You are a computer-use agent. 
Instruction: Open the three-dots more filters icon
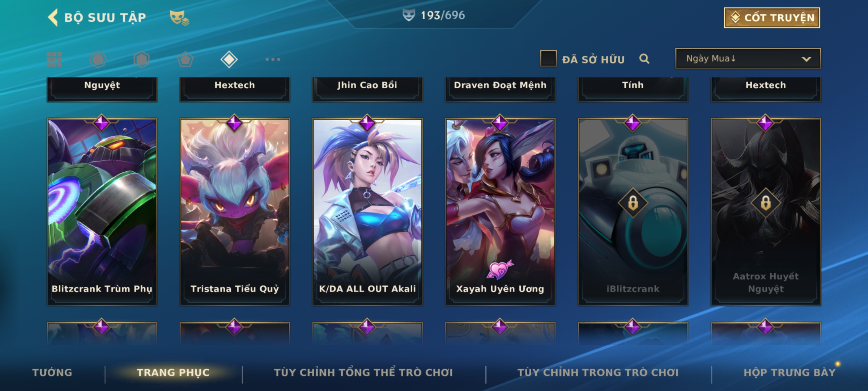click(x=273, y=59)
